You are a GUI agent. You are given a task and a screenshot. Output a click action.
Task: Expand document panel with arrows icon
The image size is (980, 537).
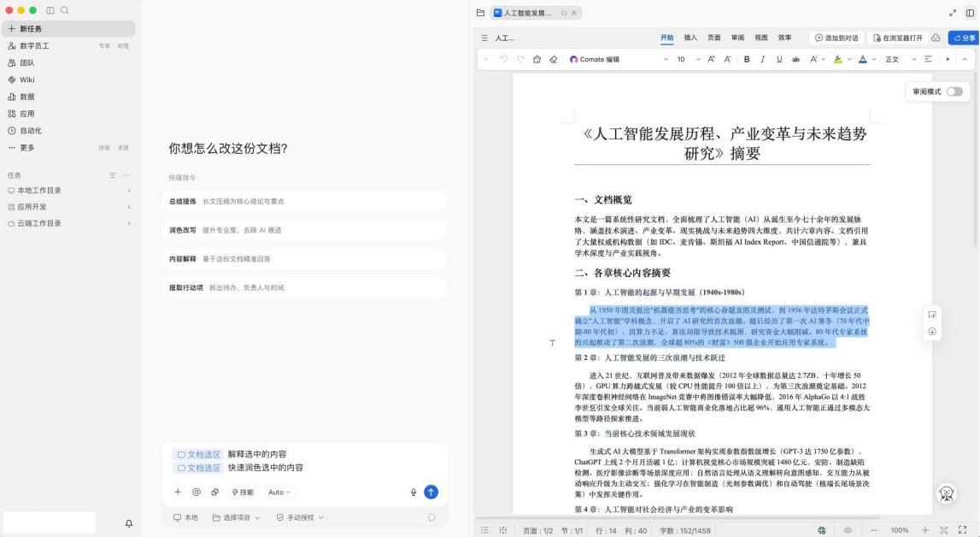pos(953,13)
